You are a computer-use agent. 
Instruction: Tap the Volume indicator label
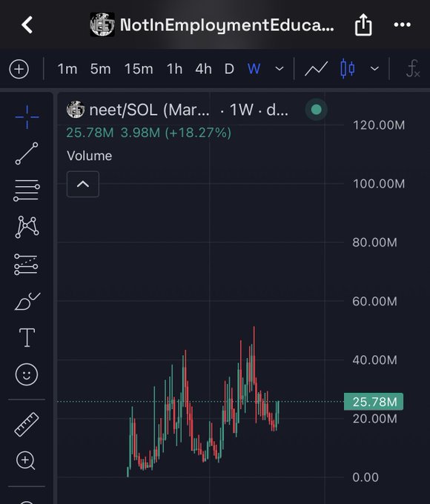(x=90, y=156)
